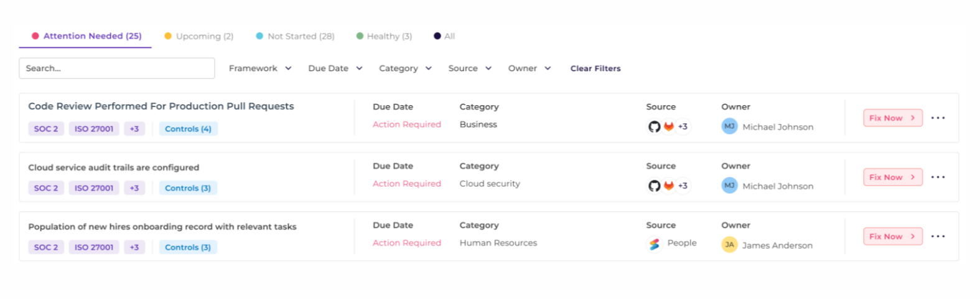Click +3 frameworks tag in Code Review row
The height and width of the screenshot is (299, 980).
pos(134,129)
